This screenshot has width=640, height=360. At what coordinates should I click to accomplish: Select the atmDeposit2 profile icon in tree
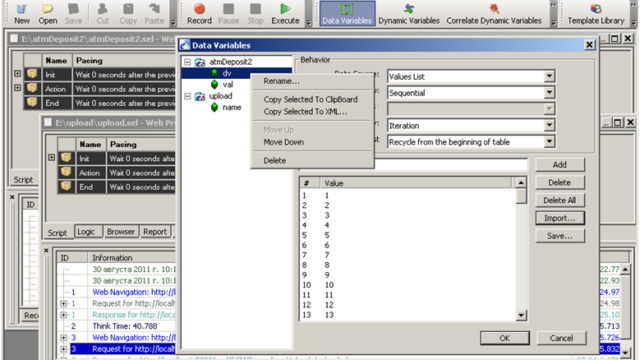tap(200, 62)
